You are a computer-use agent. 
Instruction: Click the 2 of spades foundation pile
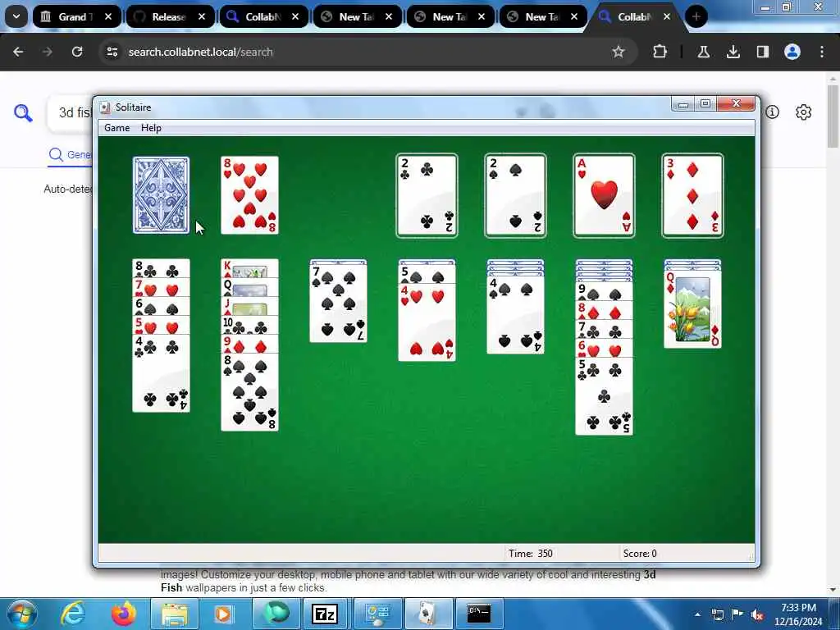point(515,195)
